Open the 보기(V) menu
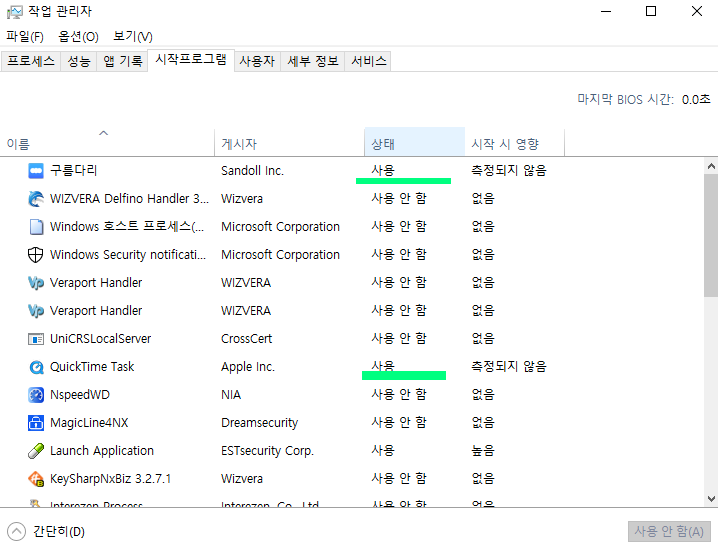The image size is (718, 554). [x=133, y=36]
